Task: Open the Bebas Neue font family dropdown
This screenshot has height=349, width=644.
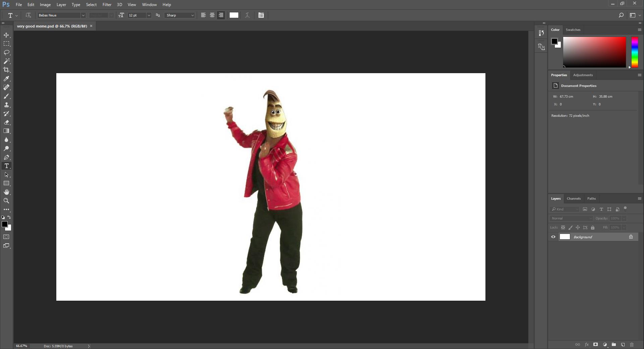Action: coord(83,15)
